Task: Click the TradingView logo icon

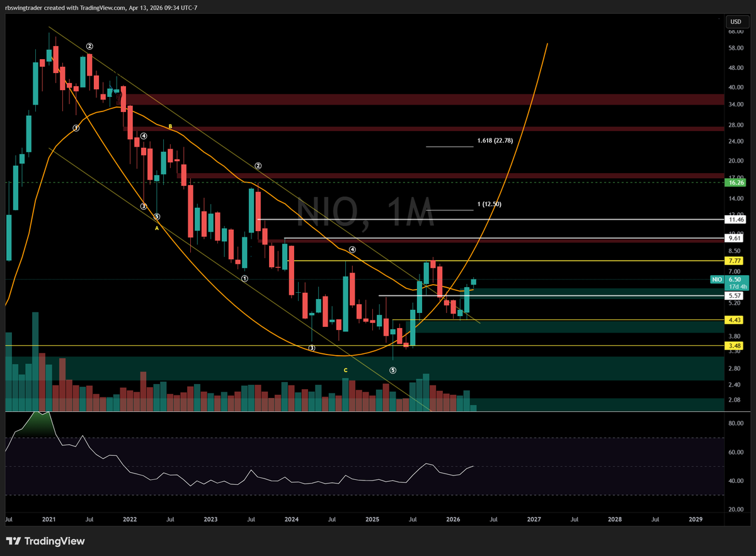Action: (x=14, y=542)
